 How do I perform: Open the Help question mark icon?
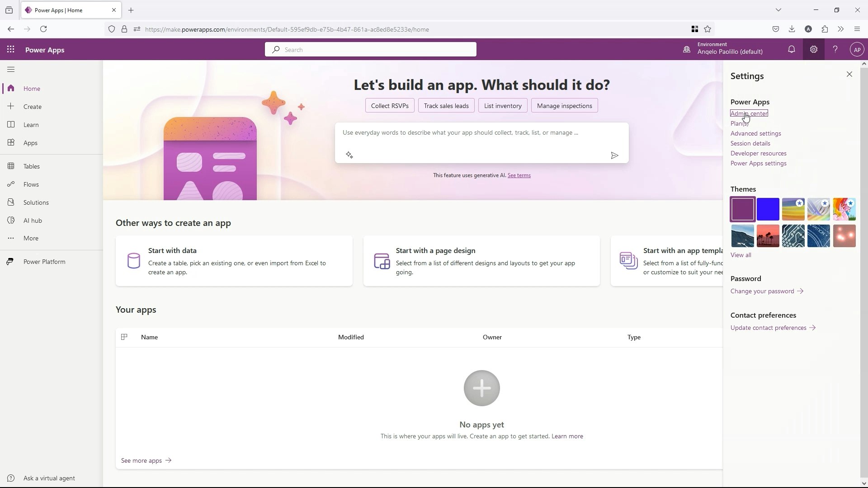click(x=835, y=50)
